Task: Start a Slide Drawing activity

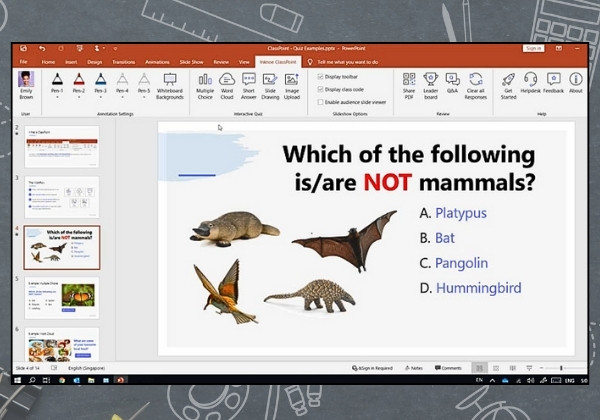Action: 270,86
